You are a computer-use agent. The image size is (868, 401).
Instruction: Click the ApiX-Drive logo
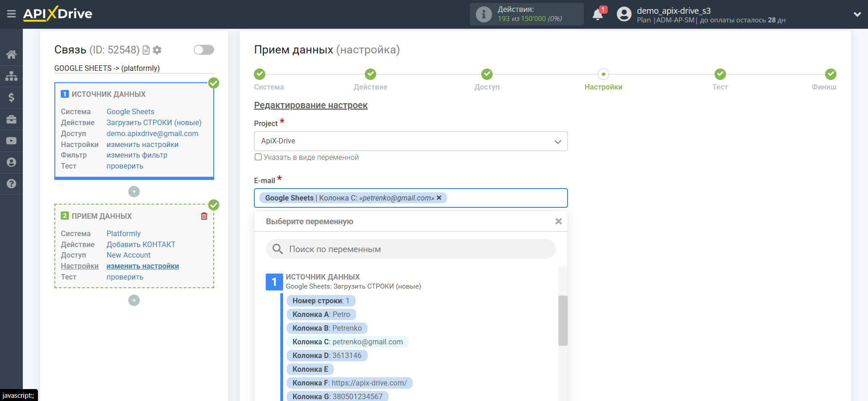(x=58, y=14)
